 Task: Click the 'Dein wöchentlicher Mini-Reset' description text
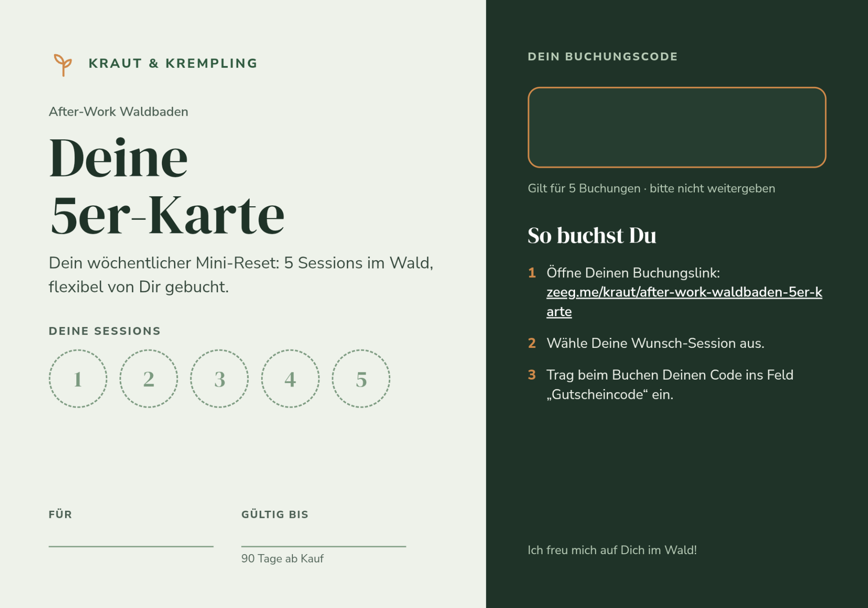(241, 275)
